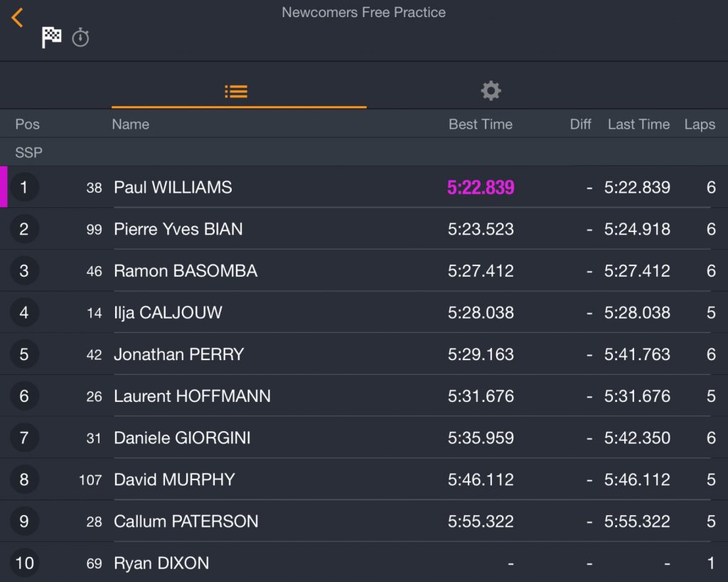Select Daniele GIORGINI row

[x=364, y=438]
